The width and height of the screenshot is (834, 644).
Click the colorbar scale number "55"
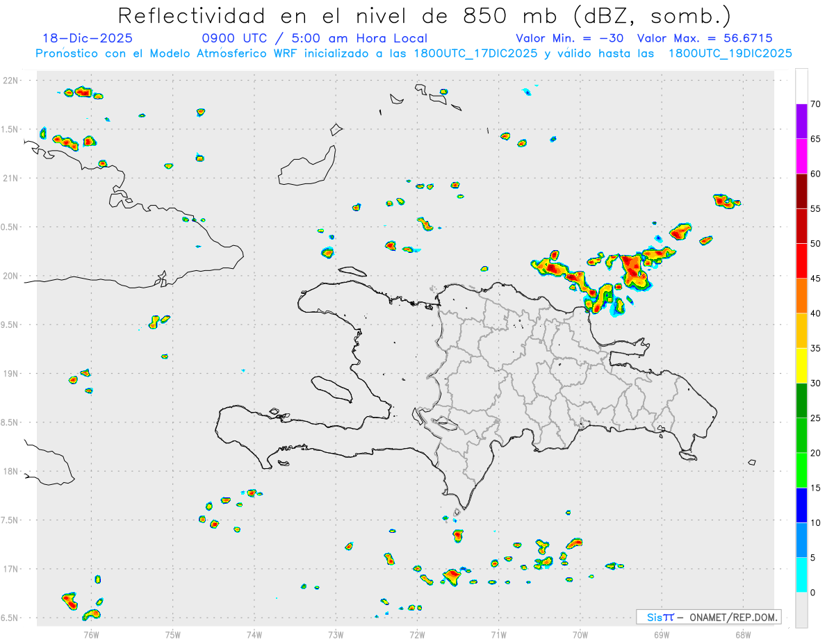816,209
